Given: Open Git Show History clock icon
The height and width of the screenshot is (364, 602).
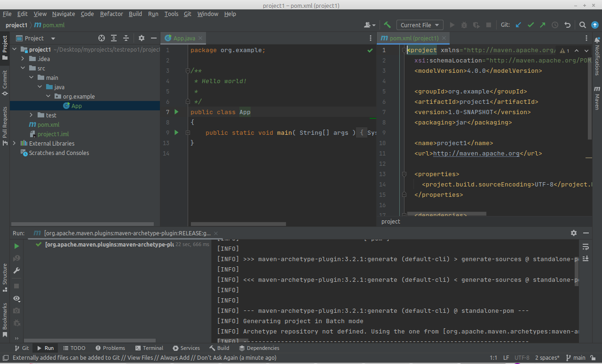Looking at the screenshot, I should point(555,25).
